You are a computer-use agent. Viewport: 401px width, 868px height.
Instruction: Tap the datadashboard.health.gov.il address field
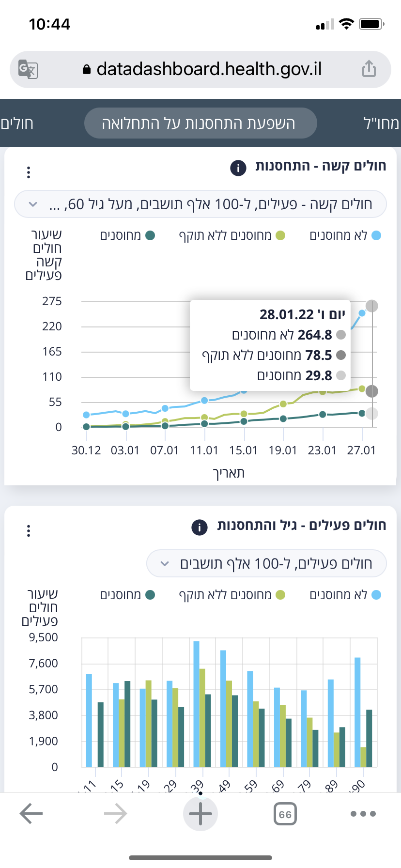[x=208, y=69]
